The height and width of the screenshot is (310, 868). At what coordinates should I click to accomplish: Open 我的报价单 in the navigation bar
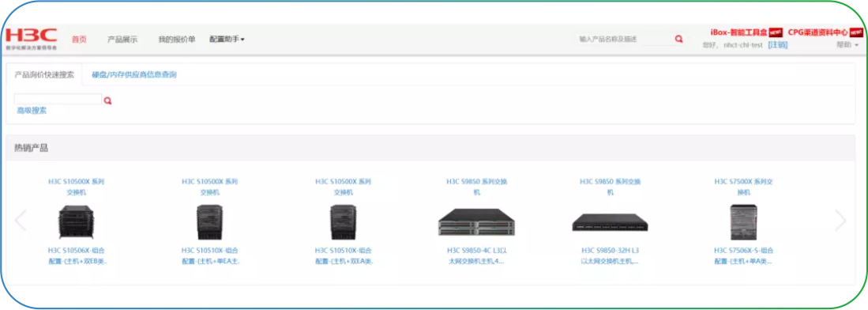[x=177, y=40]
